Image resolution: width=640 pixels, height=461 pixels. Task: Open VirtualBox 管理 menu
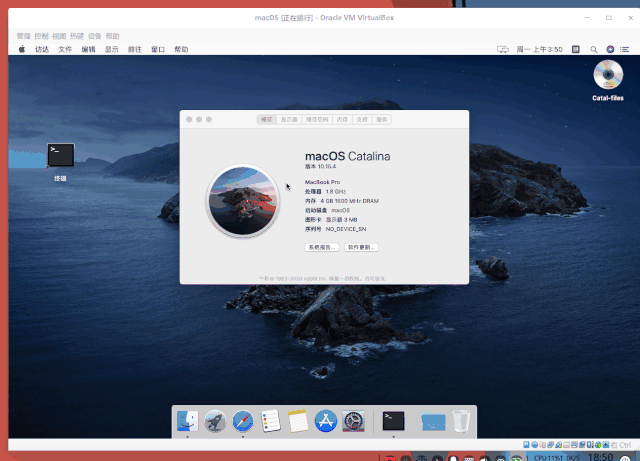[x=24, y=36]
